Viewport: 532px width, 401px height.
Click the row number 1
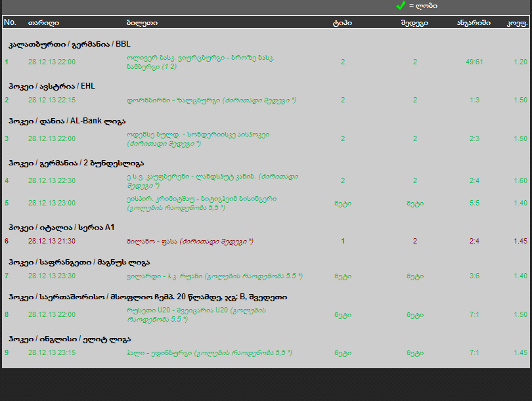point(7,62)
